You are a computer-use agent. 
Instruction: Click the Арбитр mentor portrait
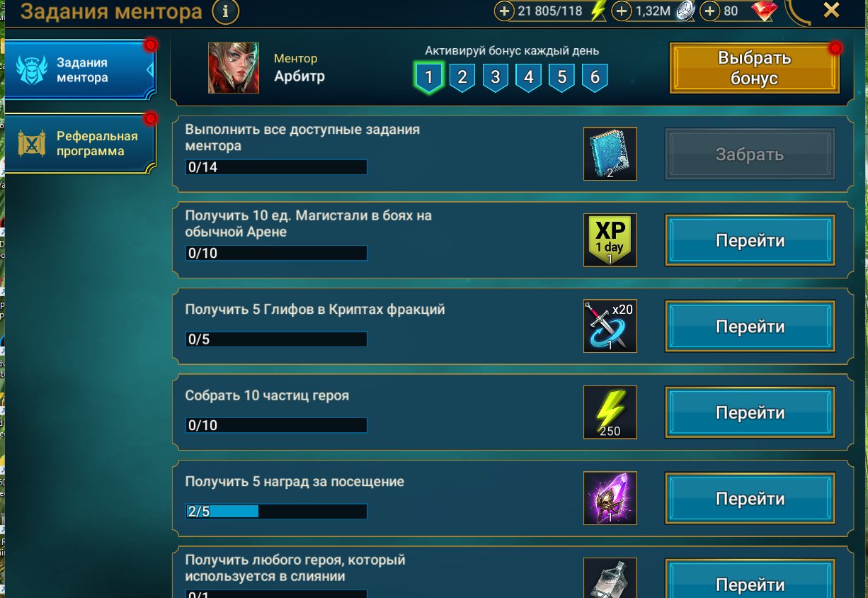[x=234, y=68]
